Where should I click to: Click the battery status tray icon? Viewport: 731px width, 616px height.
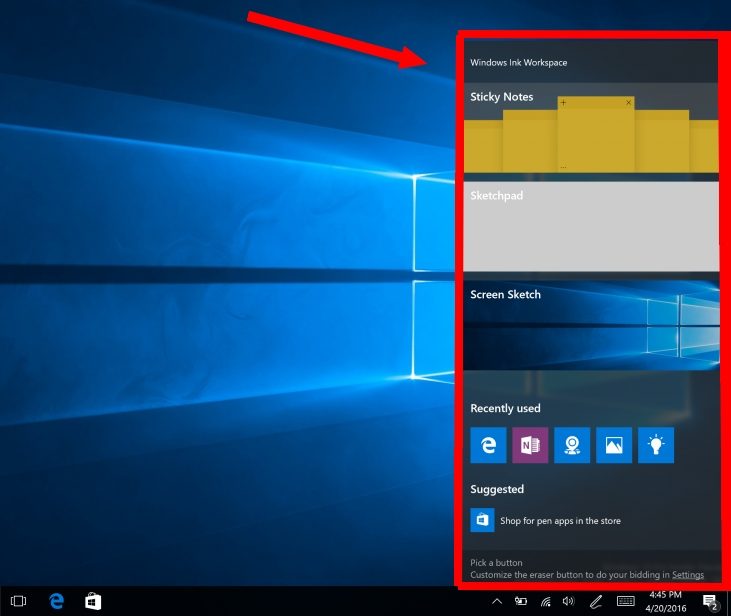(521, 601)
